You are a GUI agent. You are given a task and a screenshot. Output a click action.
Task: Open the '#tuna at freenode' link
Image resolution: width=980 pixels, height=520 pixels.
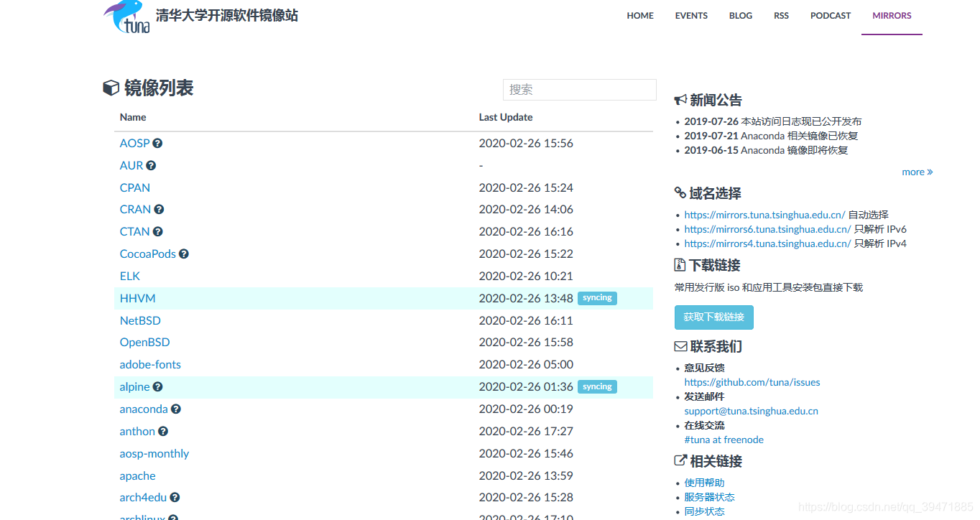pos(724,440)
